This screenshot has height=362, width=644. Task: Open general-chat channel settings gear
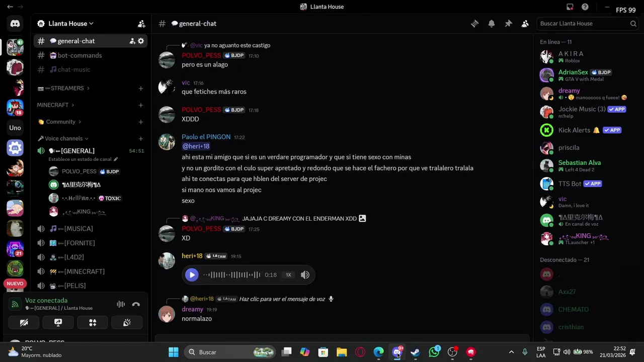pos(141,41)
